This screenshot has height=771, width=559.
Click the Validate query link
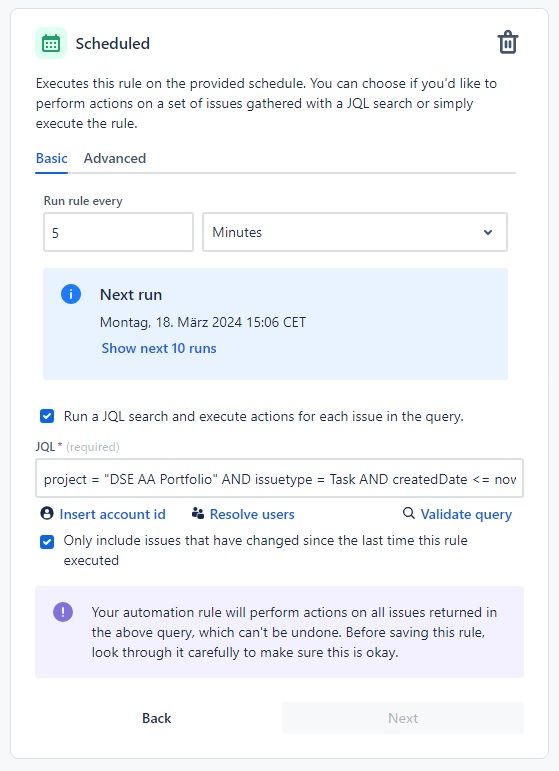tap(466, 514)
